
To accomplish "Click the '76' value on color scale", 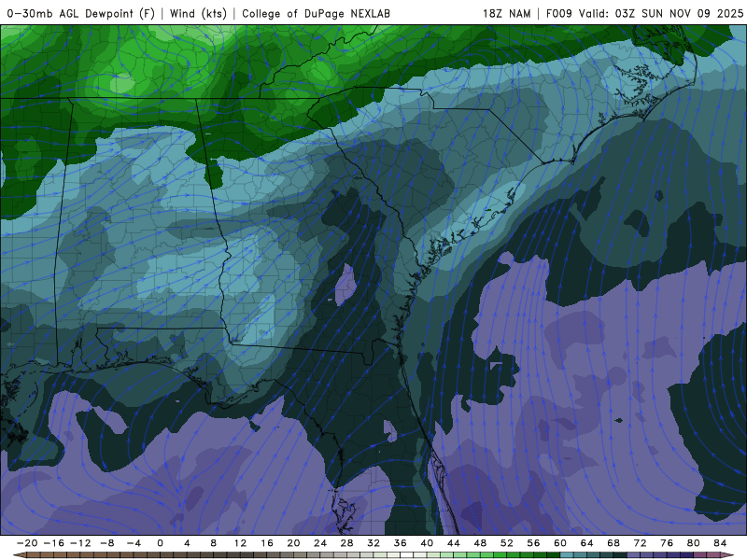I will (667, 543).
